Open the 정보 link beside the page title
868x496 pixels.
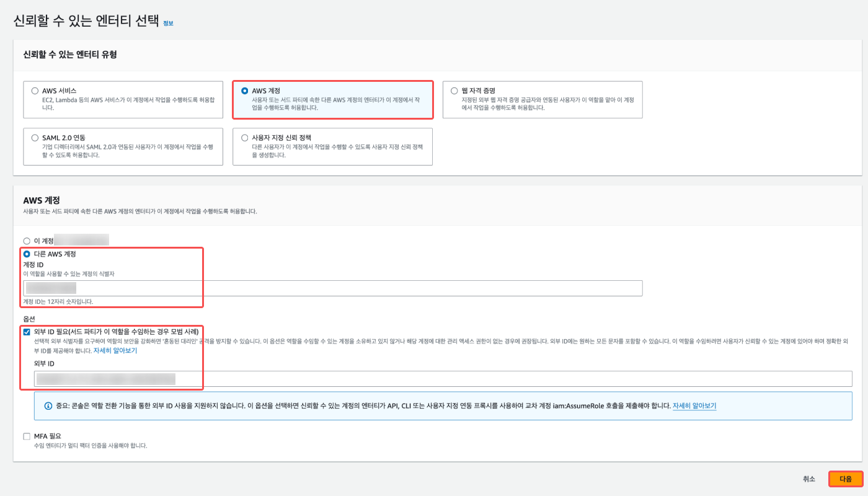coord(168,23)
